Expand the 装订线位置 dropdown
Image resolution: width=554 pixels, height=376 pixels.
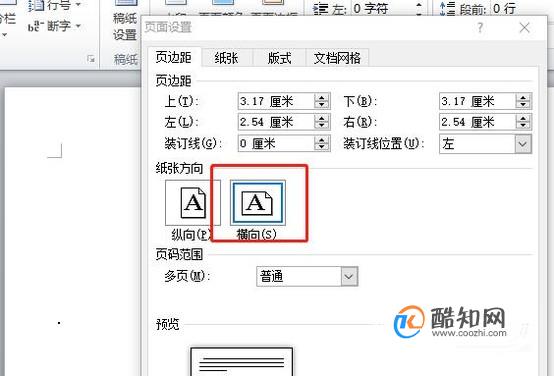click(x=523, y=144)
